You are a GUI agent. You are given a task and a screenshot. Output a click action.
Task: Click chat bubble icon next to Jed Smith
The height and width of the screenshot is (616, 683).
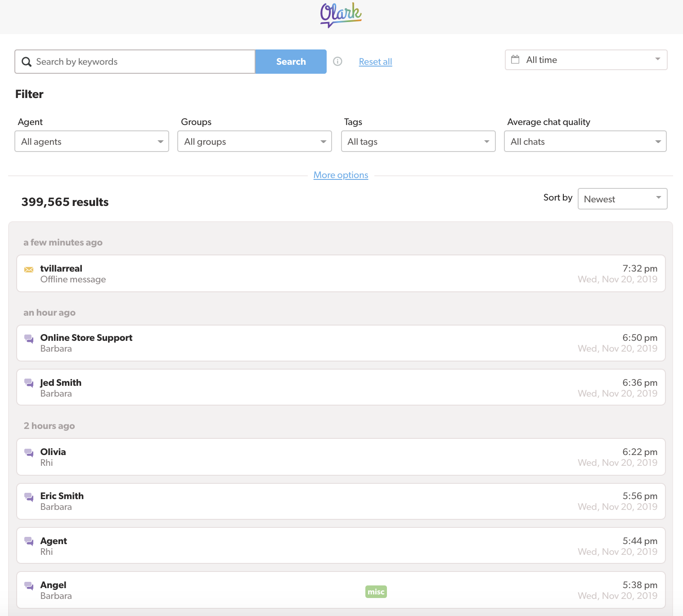(29, 383)
